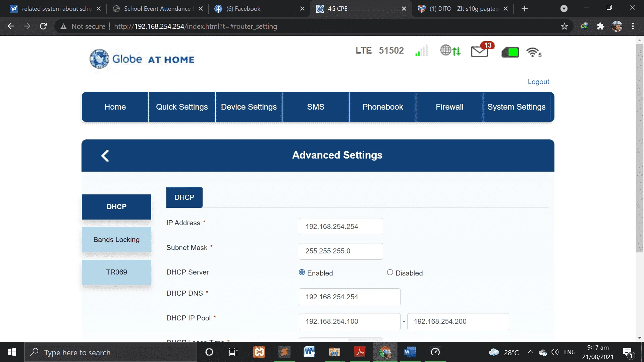Select DHCP in the left sidebar
This screenshot has width=644, height=362.
tap(116, 207)
